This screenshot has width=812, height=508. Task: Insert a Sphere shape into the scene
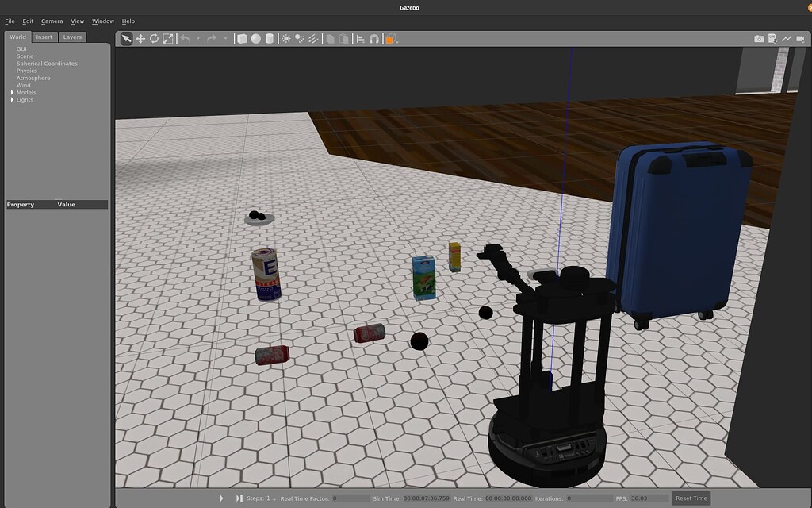point(257,38)
